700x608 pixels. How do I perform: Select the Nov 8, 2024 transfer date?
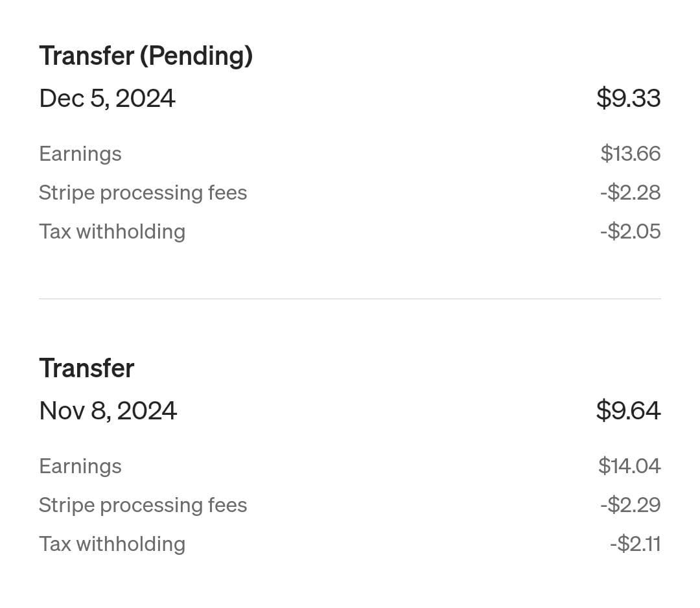(108, 411)
